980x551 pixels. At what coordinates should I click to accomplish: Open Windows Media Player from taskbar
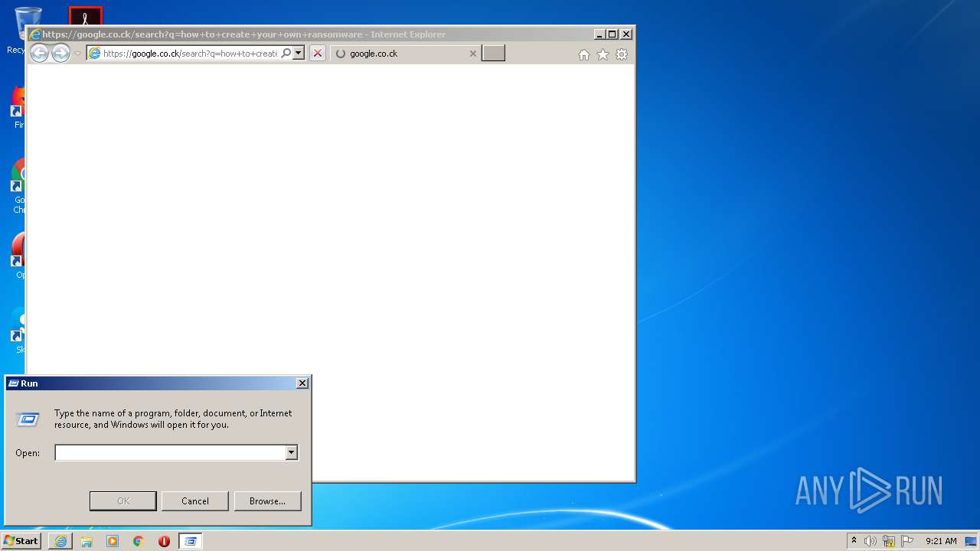(113, 541)
